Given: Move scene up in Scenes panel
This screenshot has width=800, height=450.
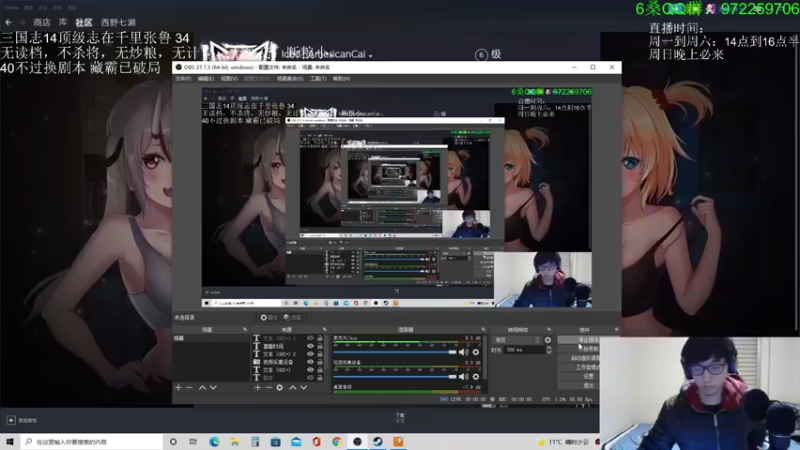Looking at the screenshot, I should coord(202,388).
